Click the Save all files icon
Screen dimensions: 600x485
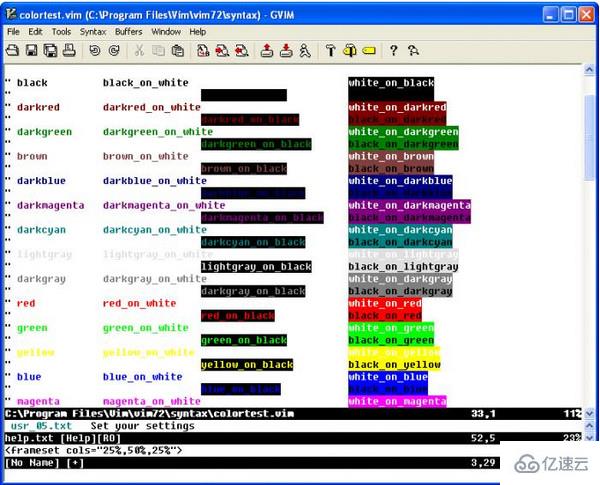[50, 51]
